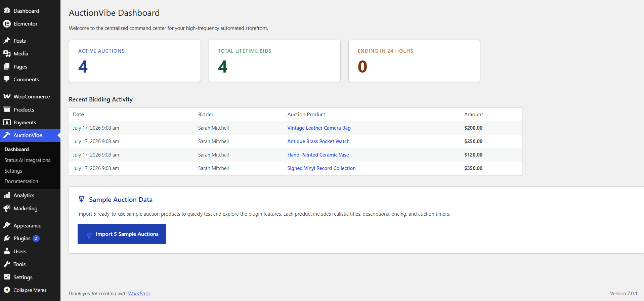Click the Active Auctions card
644x301 pixels.
(x=135, y=61)
